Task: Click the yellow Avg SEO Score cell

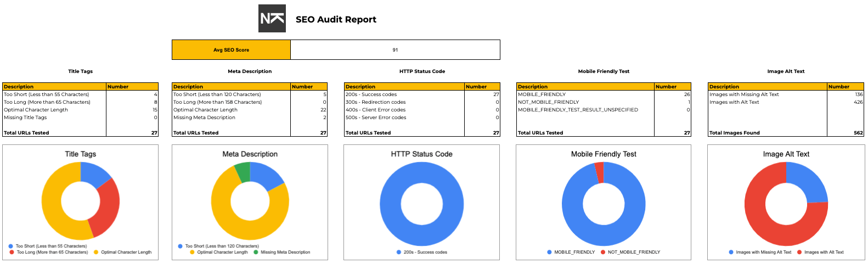Action: point(231,50)
